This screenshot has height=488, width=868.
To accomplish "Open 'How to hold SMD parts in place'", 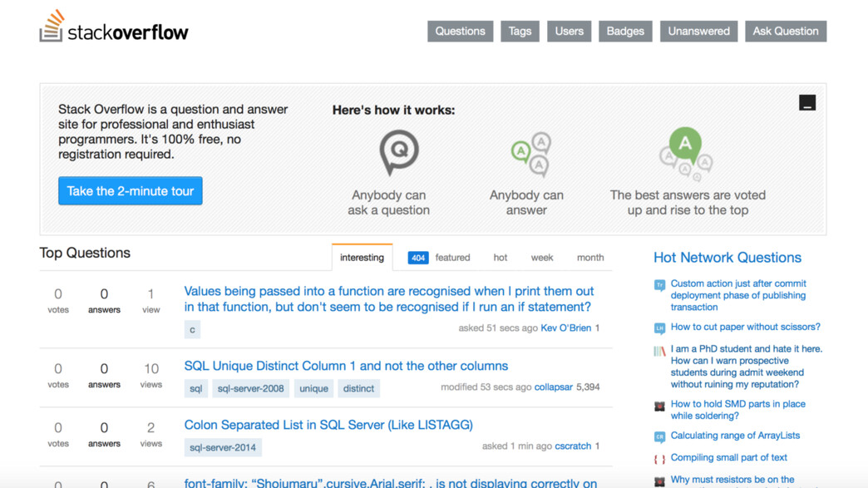I will pyautogui.click(x=738, y=410).
